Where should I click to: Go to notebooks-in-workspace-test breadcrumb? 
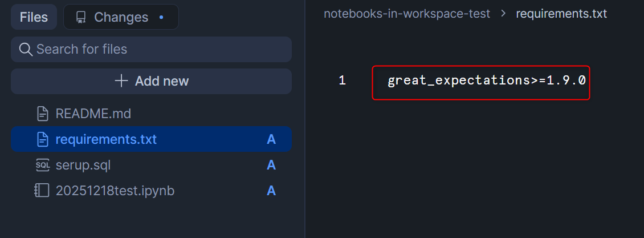(406, 14)
